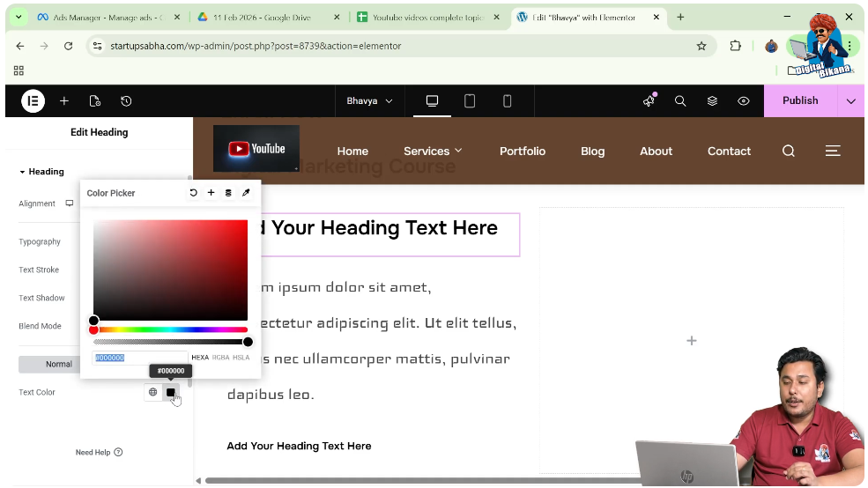
Task: Activate the eyedropper color sampler
Action: 246,193
